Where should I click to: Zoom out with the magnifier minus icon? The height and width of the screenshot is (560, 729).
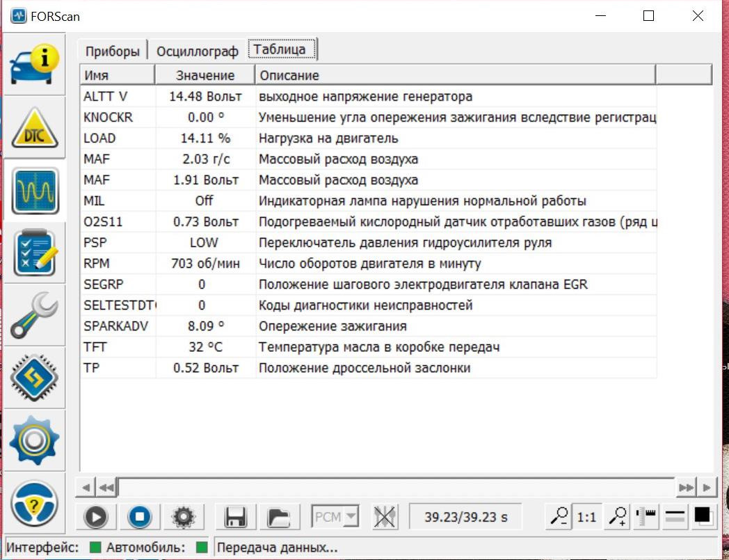coord(559,516)
